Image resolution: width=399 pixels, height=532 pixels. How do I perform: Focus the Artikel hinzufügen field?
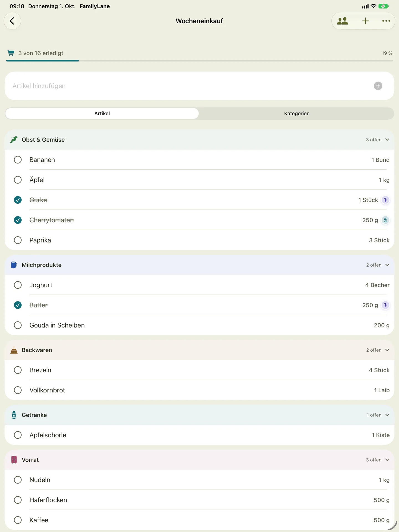(199, 86)
